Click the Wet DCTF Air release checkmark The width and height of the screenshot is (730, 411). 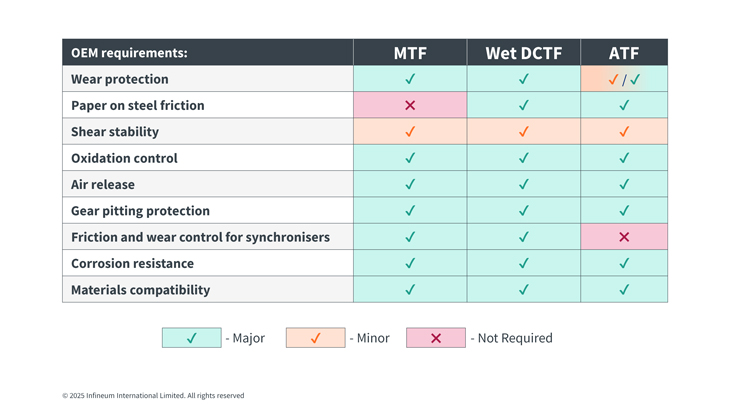point(523,184)
